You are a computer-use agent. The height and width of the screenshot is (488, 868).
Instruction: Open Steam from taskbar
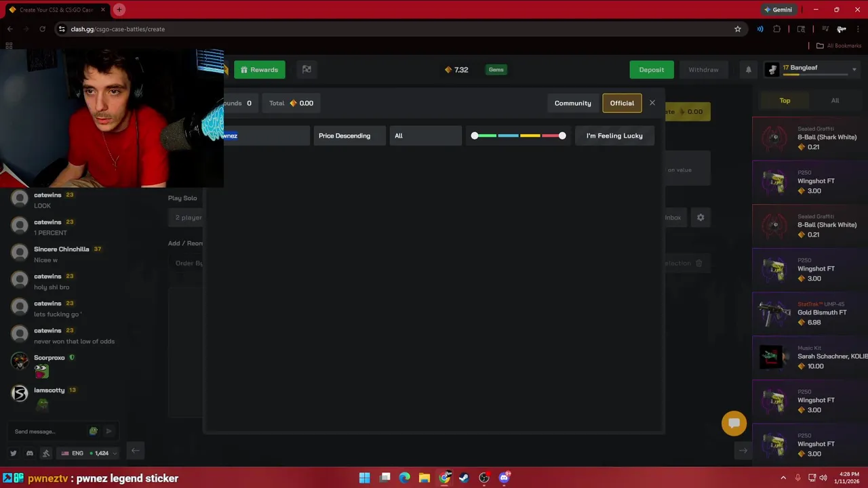point(464,478)
